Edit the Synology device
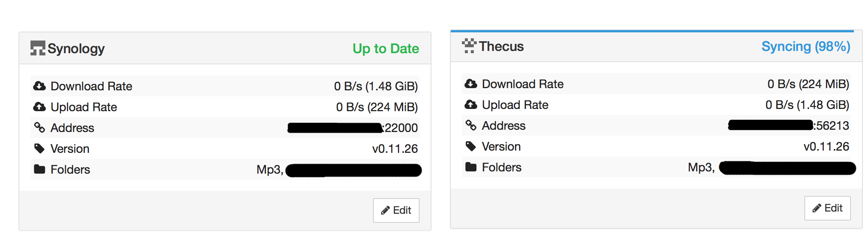Viewport: 868px width, 248px height. pyautogui.click(x=396, y=210)
